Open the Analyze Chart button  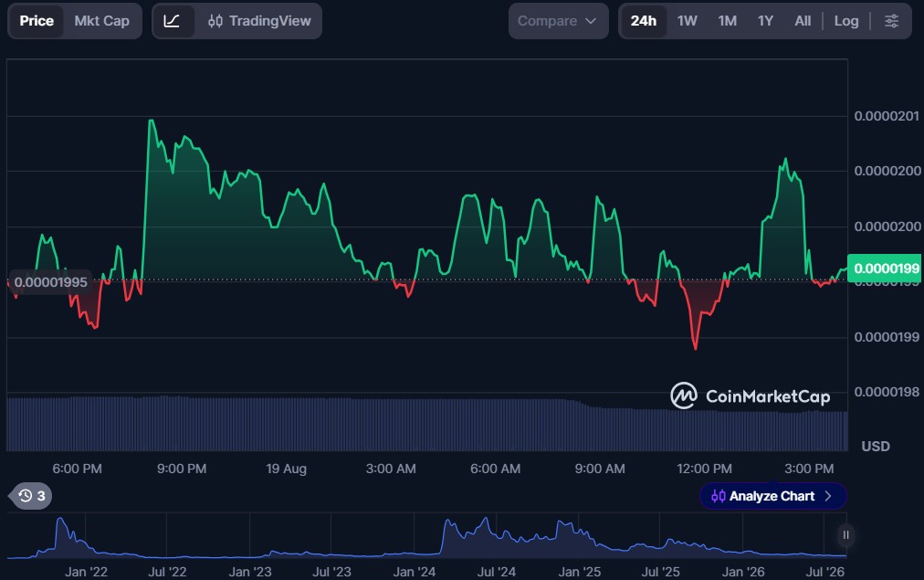coord(773,496)
